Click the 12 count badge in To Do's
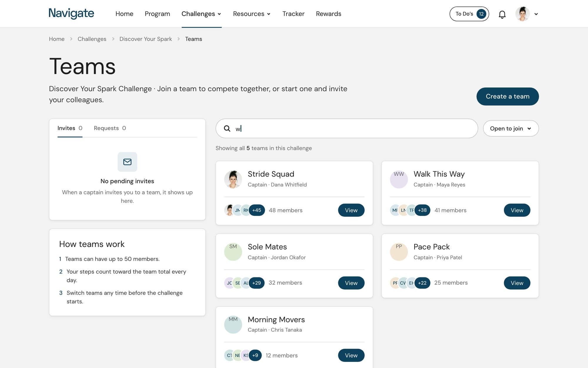Image resolution: width=588 pixels, height=368 pixels. (481, 14)
